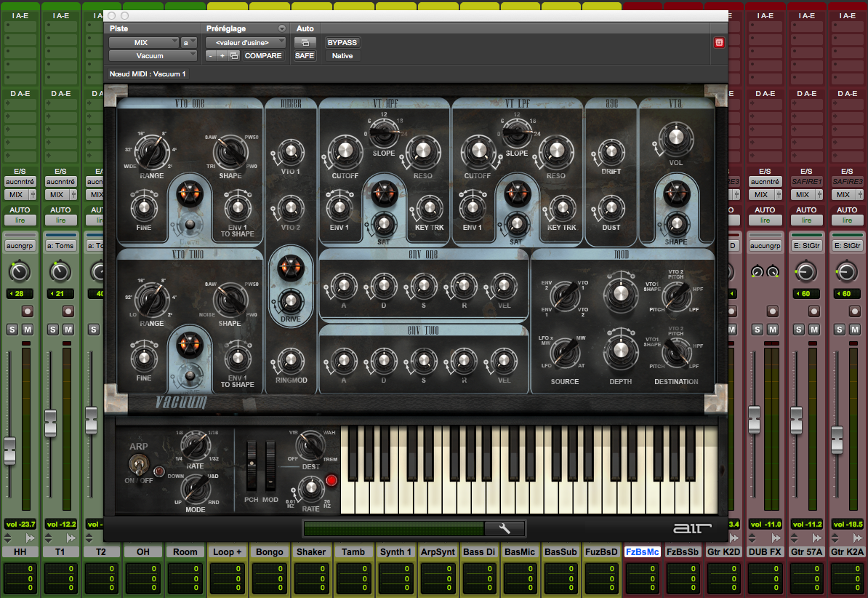Mute the HH track
The width and height of the screenshot is (868, 598).
coord(27,330)
